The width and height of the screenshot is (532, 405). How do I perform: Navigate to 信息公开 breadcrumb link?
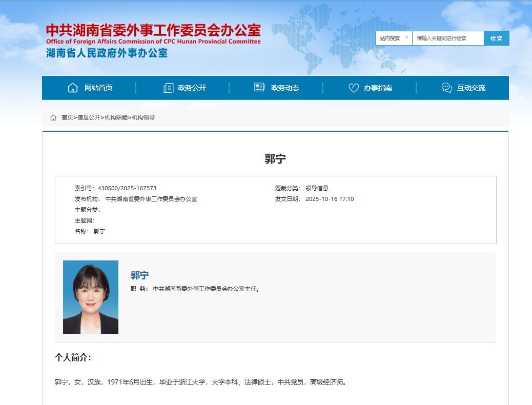click(x=89, y=117)
